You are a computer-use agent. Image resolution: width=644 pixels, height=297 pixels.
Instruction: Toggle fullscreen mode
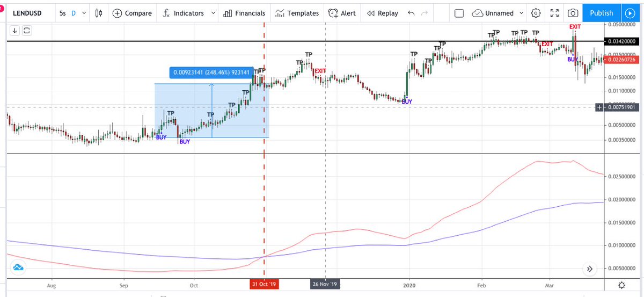tap(554, 13)
